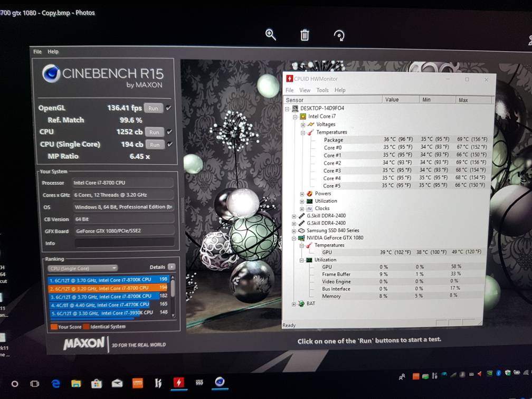Toggle the CPU test checkbox
This screenshot has height=399, width=532.
tap(169, 131)
